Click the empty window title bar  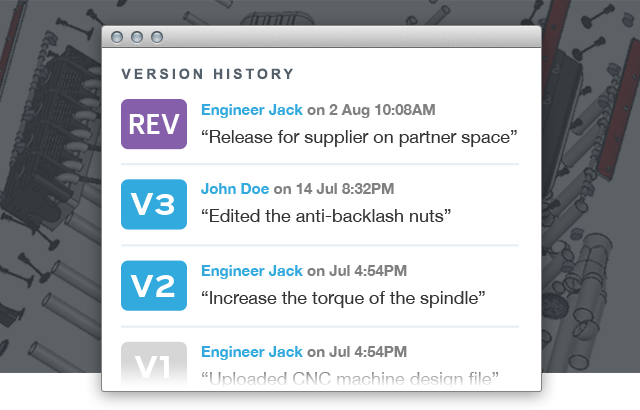tap(350, 38)
